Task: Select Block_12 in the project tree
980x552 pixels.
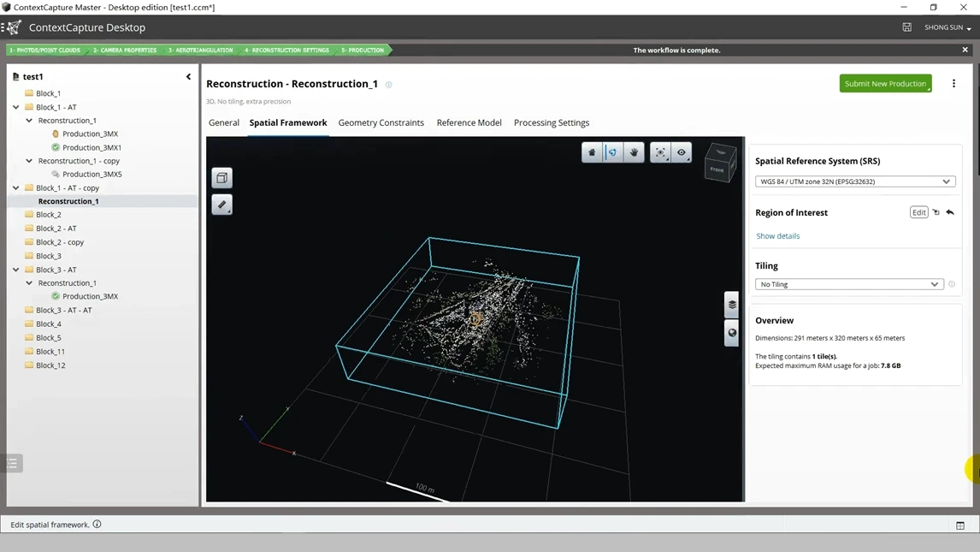Action: (50, 365)
